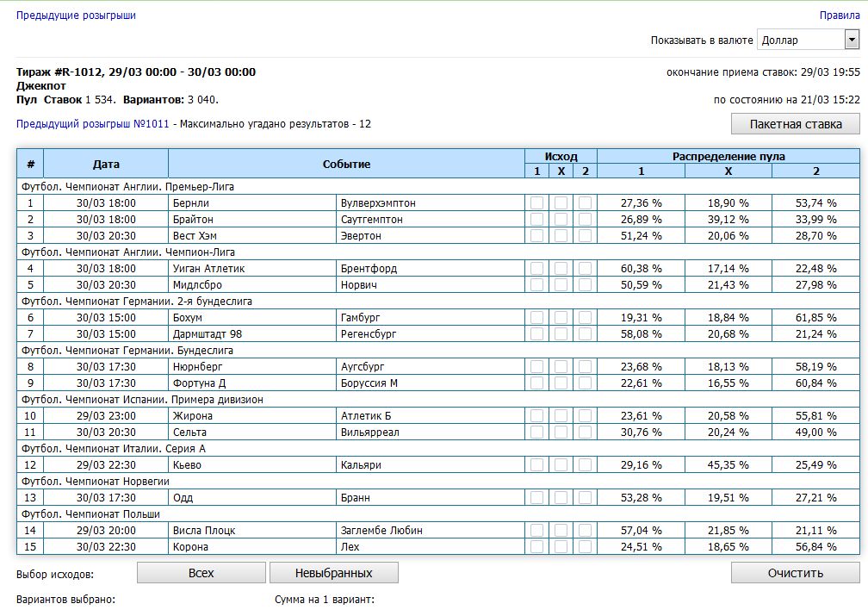868x610 pixels.
Task: Mark outcome 1 for Уиган Атлетик match
Action: point(537,269)
